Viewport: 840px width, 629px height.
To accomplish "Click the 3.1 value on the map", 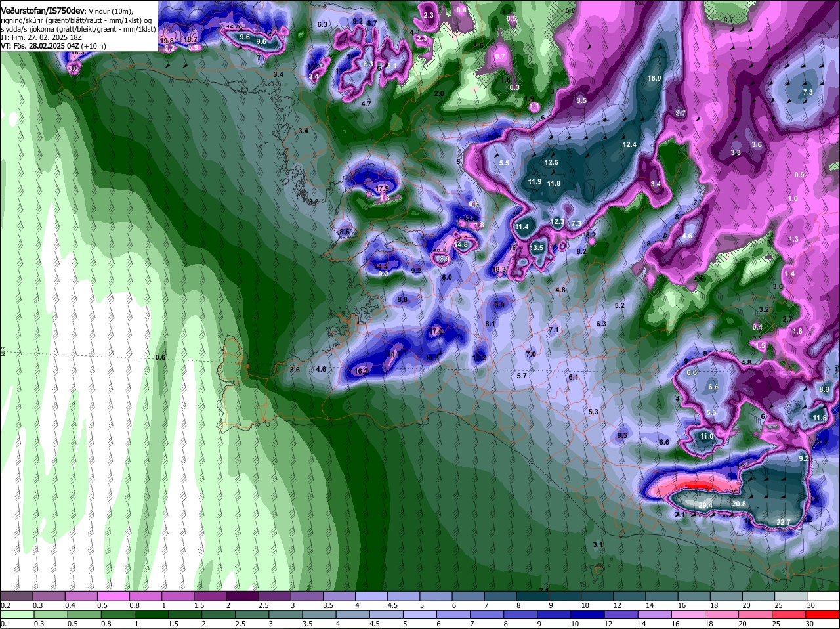I will point(597,544).
